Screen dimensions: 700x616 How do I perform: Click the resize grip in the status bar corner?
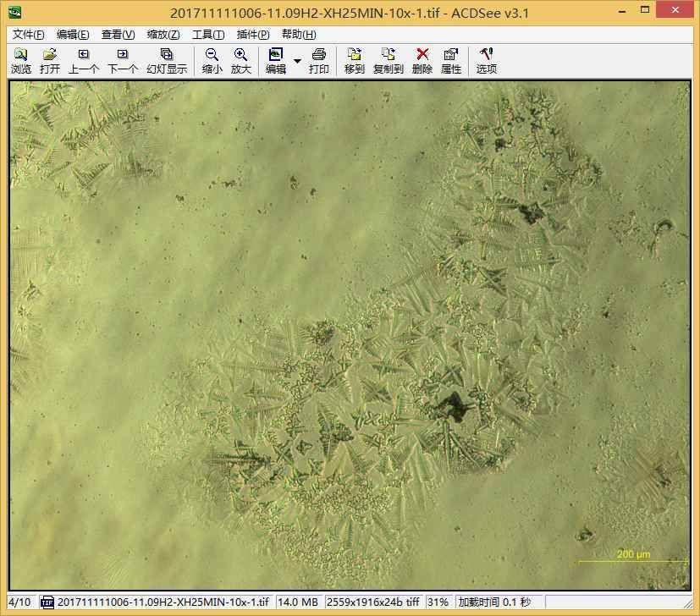pyautogui.click(x=688, y=603)
